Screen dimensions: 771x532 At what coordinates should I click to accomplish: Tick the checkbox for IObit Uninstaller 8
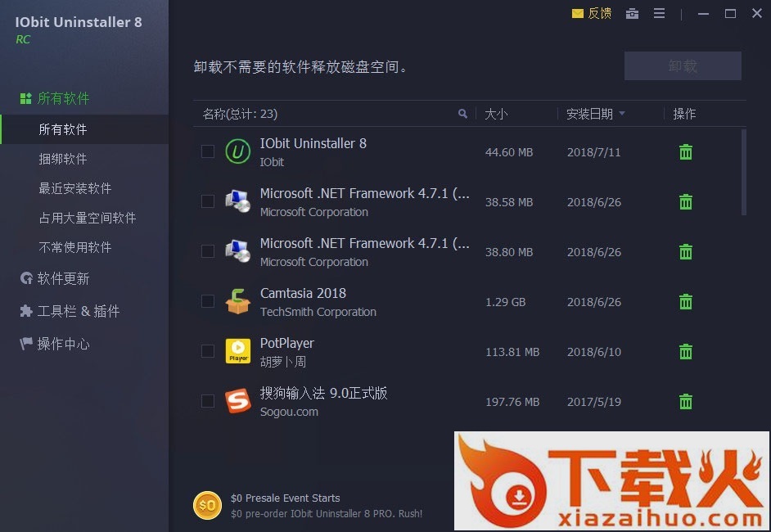point(208,151)
